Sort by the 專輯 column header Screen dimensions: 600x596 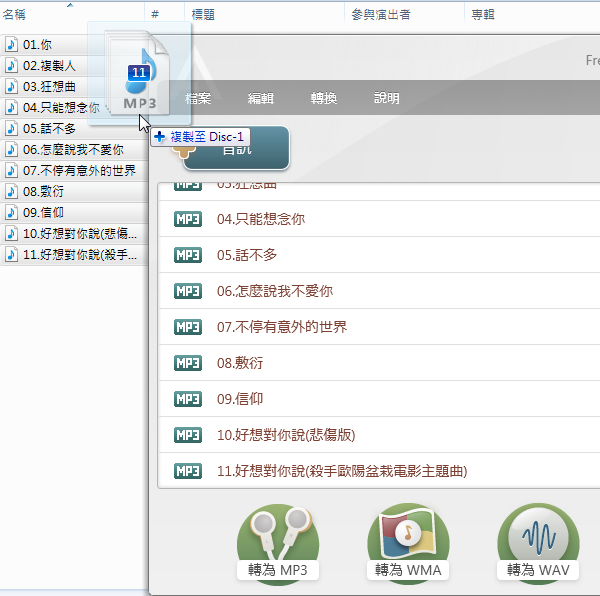pyautogui.click(x=483, y=15)
